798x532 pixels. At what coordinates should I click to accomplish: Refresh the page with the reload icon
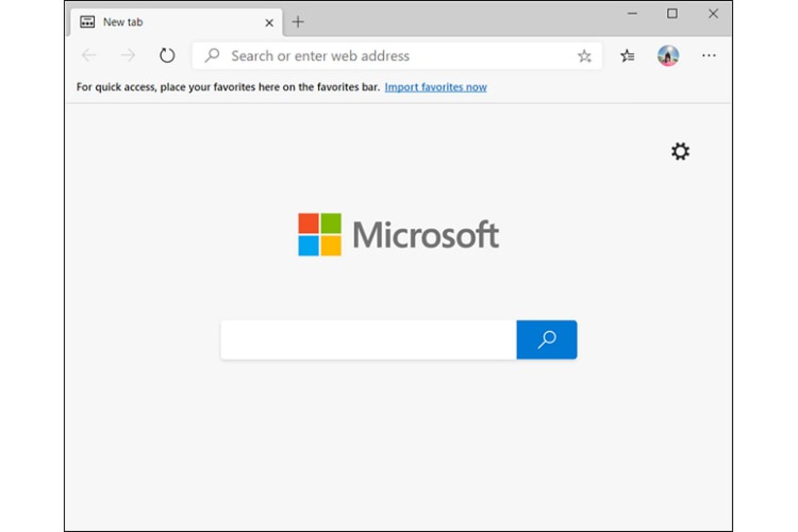coord(167,55)
